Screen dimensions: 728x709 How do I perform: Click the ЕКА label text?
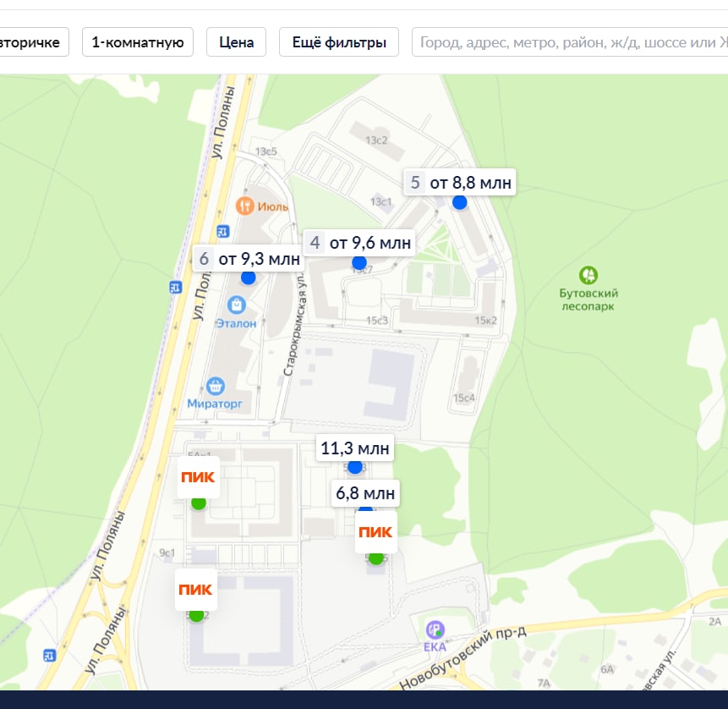tap(435, 646)
